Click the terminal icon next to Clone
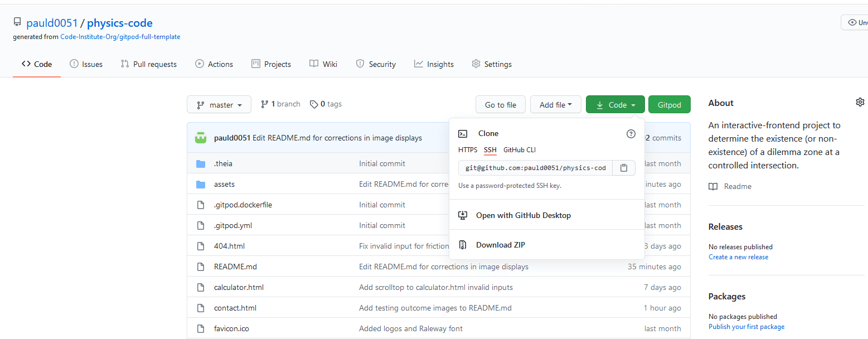This screenshot has height=339, width=868. tap(463, 134)
